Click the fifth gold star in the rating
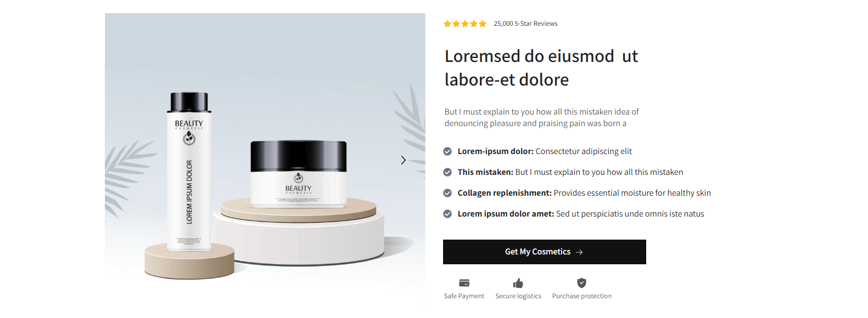868x318 pixels. click(x=483, y=24)
